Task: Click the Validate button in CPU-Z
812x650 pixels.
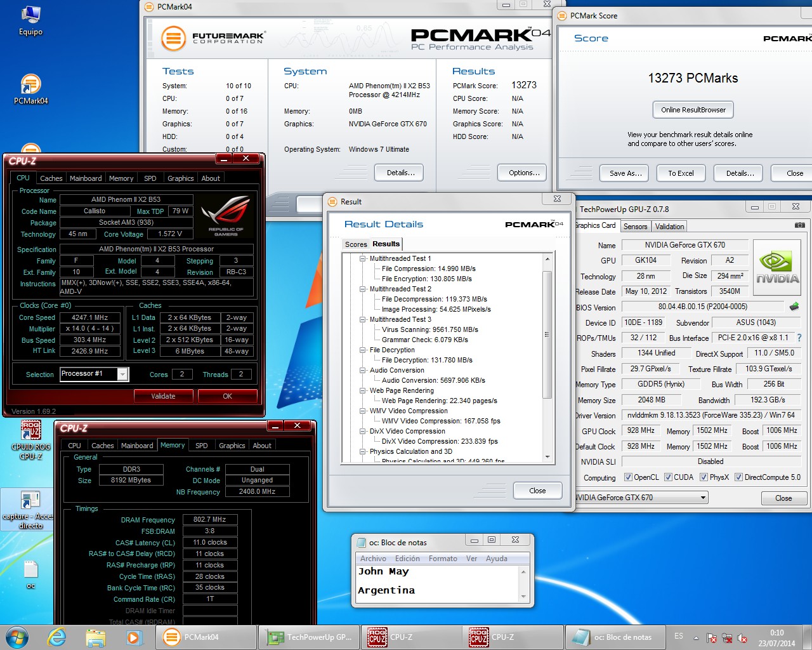Action: pos(163,396)
